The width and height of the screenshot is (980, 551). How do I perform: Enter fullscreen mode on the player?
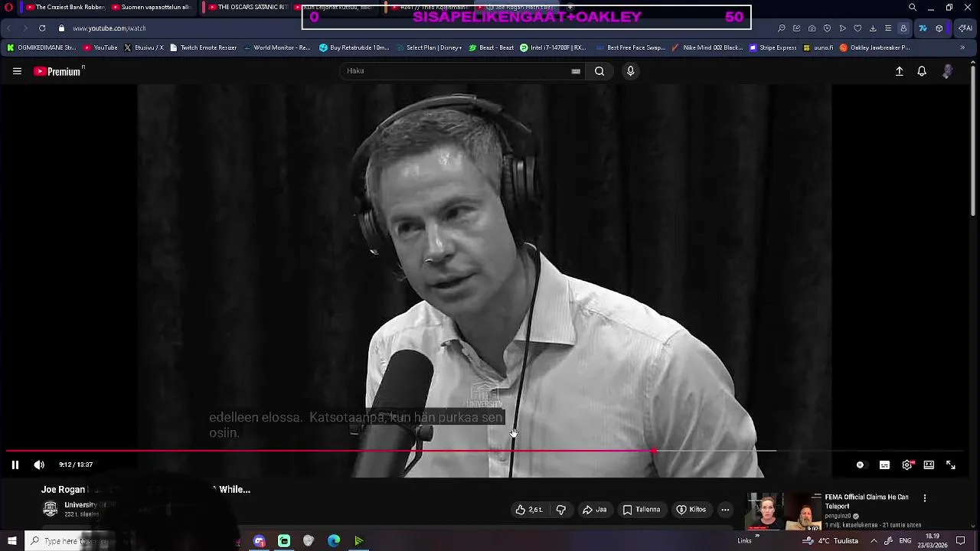[x=951, y=465]
